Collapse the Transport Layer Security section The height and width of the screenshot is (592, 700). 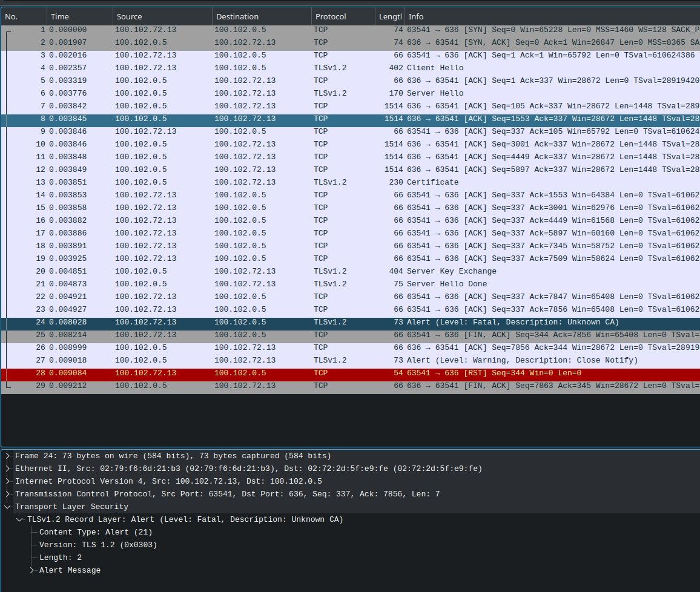click(8, 507)
